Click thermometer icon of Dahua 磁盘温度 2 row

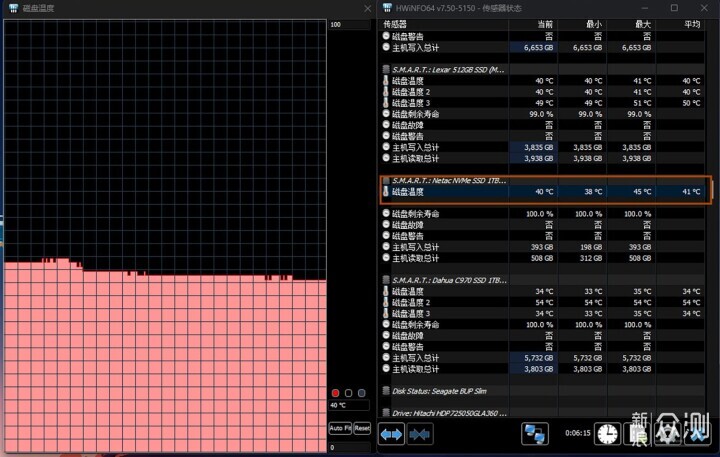tap(386, 302)
